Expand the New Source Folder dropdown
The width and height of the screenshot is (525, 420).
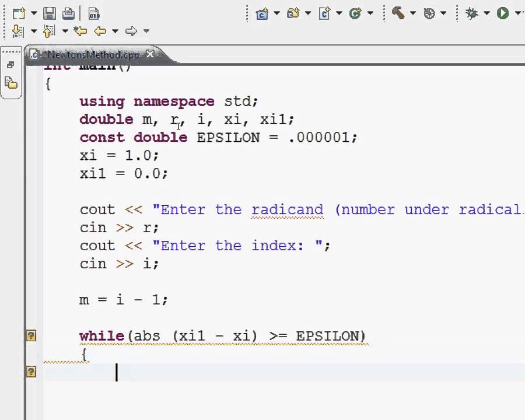(x=308, y=13)
